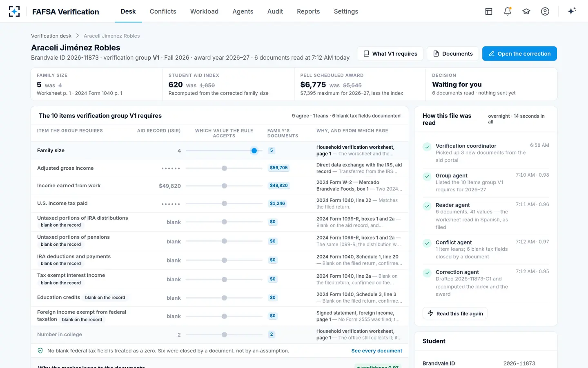Open the notifications bell
Image resolution: width=588 pixels, height=368 pixels.
point(508,11)
